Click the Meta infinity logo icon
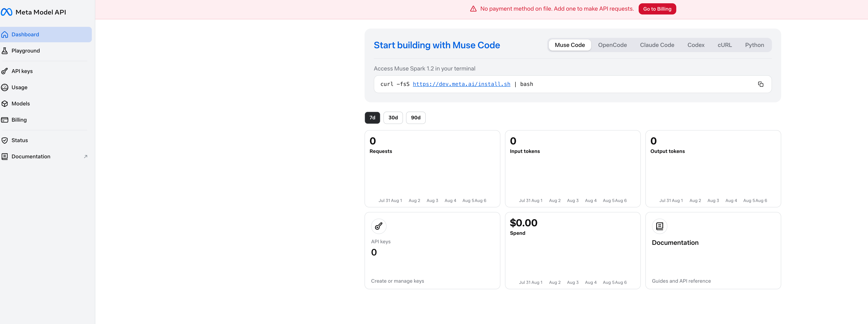The height and width of the screenshot is (324, 868). (x=6, y=12)
